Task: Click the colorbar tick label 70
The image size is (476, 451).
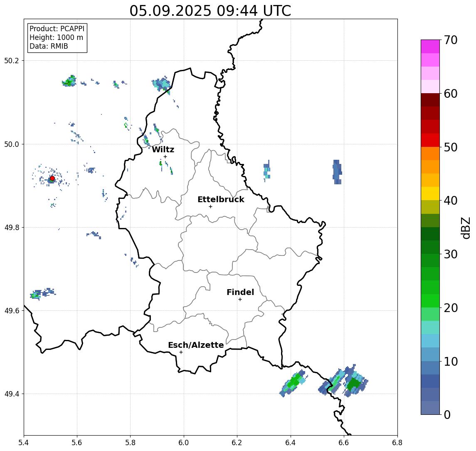Action: click(x=451, y=40)
